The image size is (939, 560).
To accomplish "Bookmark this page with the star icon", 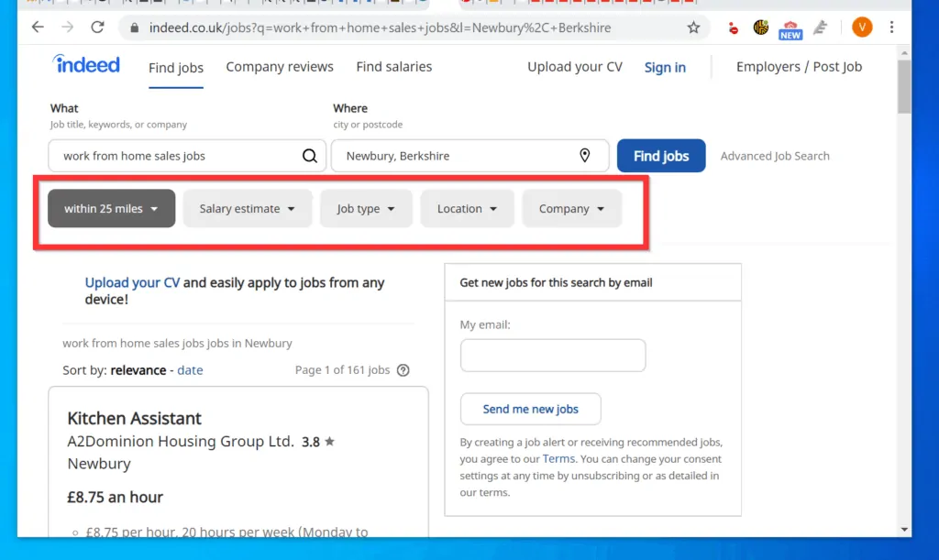I will (x=694, y=27).
